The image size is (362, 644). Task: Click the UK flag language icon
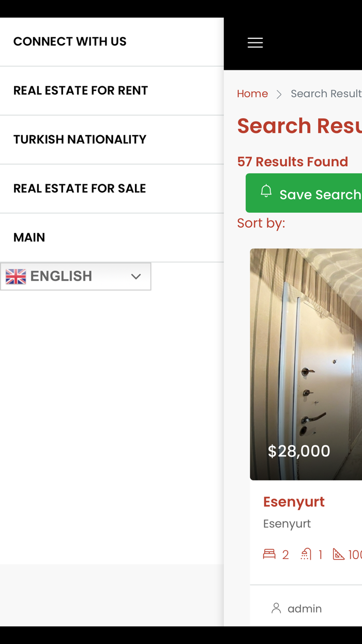16,276
